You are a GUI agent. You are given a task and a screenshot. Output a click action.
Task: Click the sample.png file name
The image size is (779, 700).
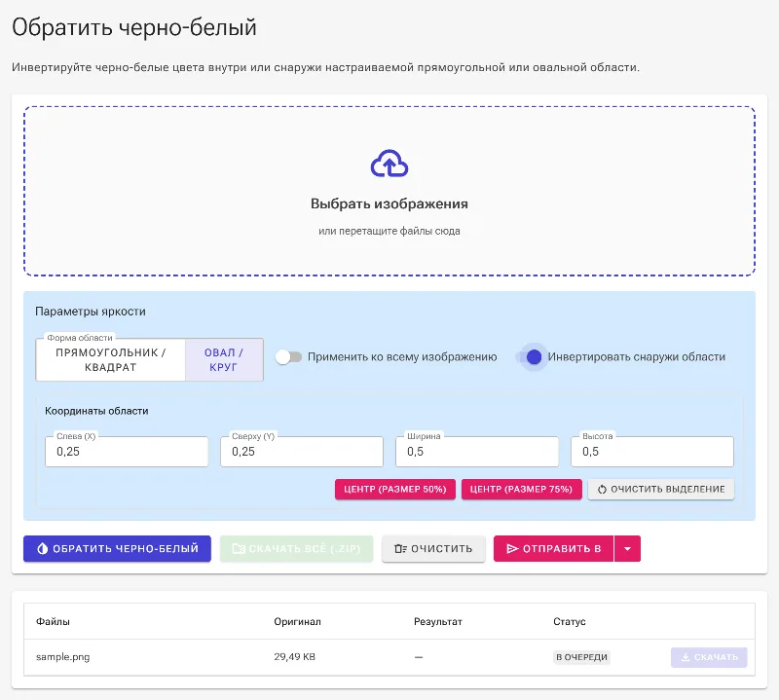click(62, 657)
